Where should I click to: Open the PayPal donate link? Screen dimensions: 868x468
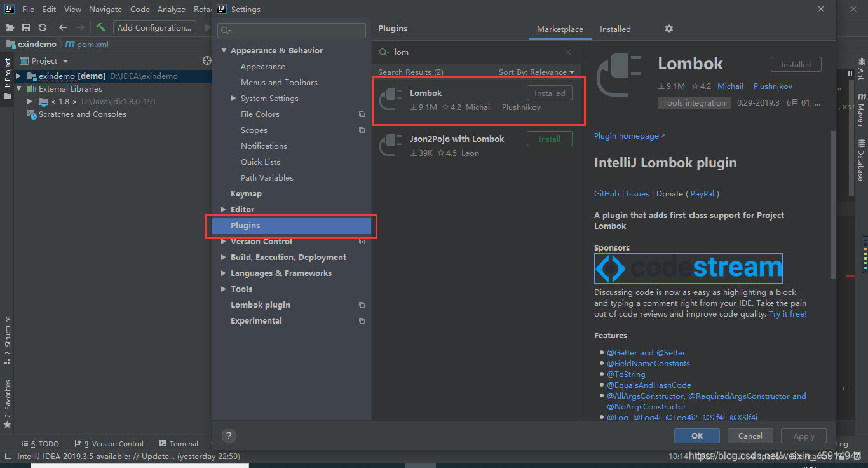[702, 194]
